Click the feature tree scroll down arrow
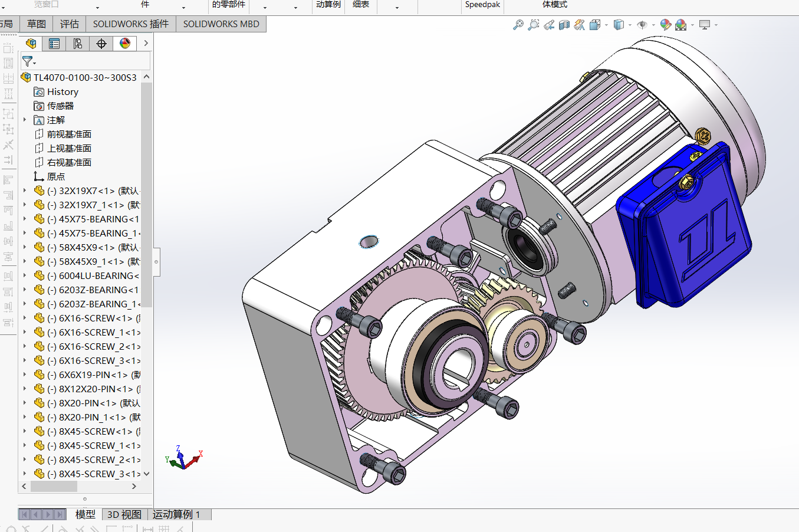The image size is (799, 532). coord(146,474)
